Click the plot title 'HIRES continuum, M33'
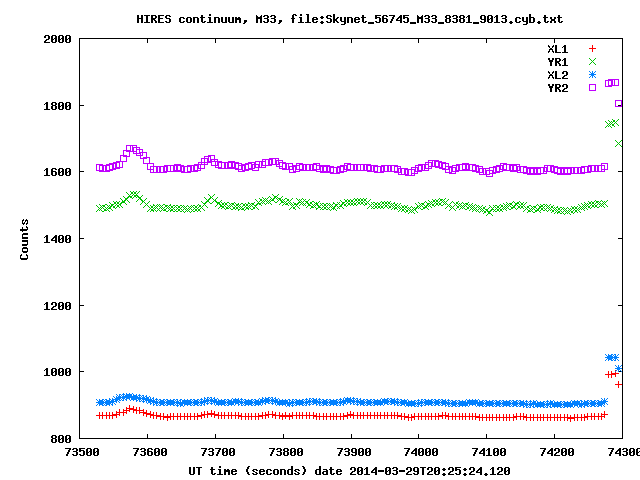 [209, 19]
